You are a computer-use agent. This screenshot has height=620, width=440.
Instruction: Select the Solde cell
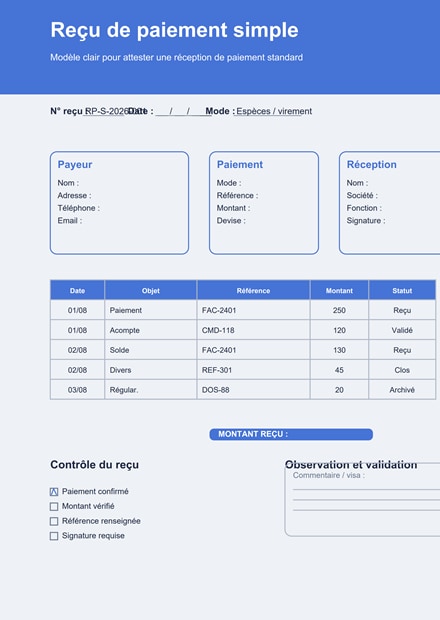(151, 350)
